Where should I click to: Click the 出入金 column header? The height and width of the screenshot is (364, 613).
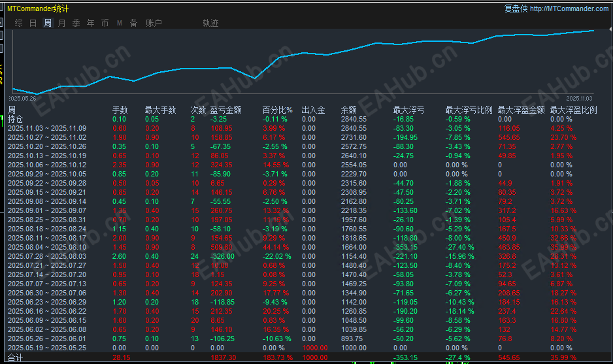313,110
